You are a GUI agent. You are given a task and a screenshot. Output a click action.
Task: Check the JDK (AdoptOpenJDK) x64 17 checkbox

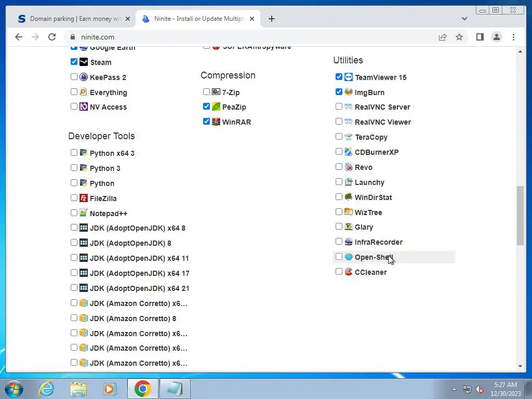pos(74,273)
